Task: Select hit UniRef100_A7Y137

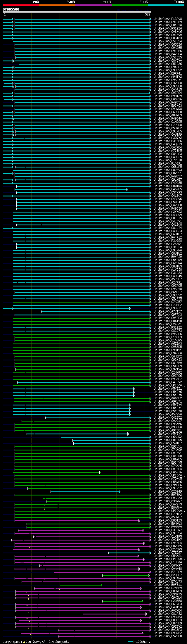Action: pyautogui.click(x=168, y=312)
